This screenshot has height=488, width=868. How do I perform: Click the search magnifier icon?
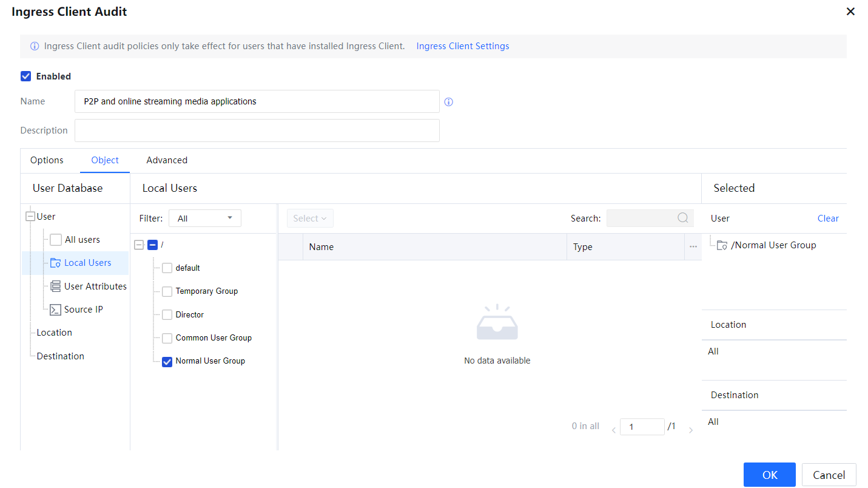pos(683,219)
